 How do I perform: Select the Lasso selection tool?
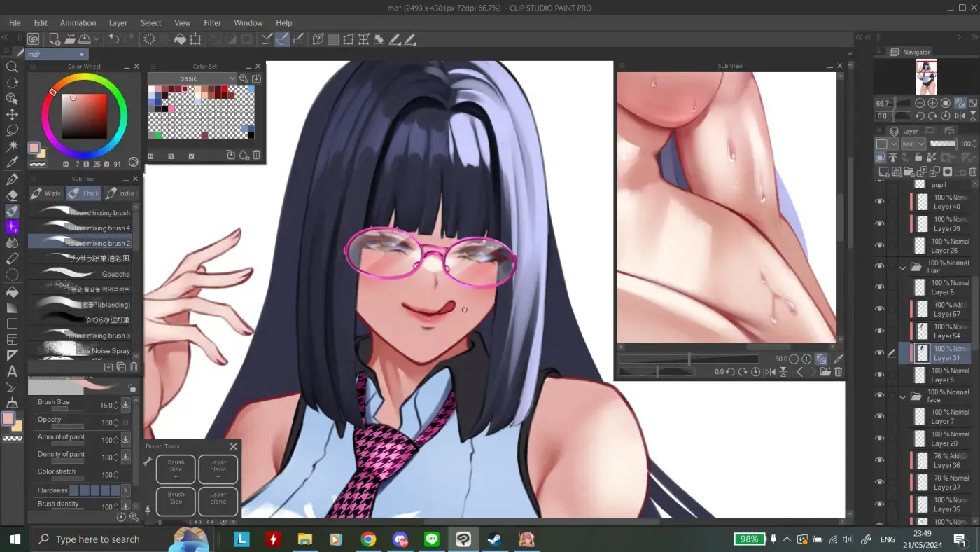pyautogui.click(x=12, y=130)
